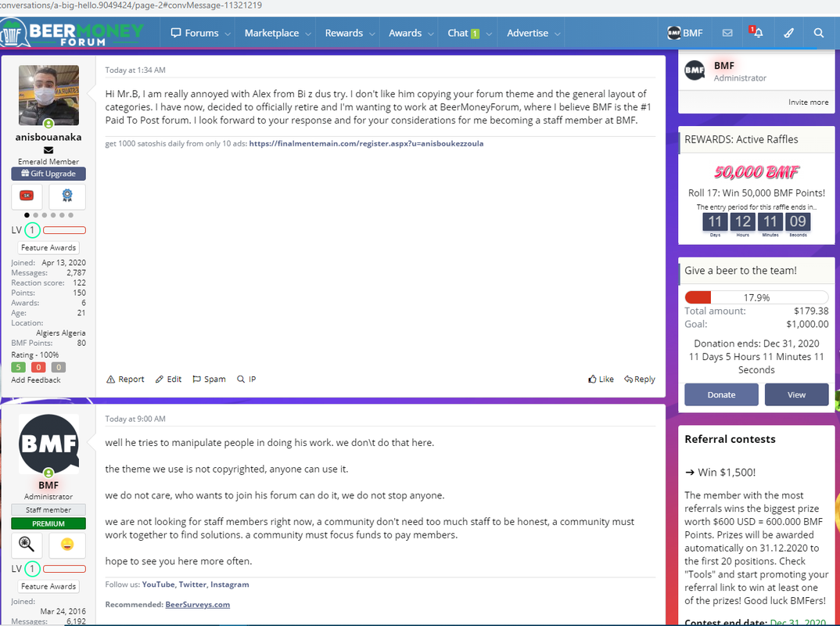Expand the Chat dropdown arrow
The height and width of the screenshot is (626, 840).
pos(489,33)
